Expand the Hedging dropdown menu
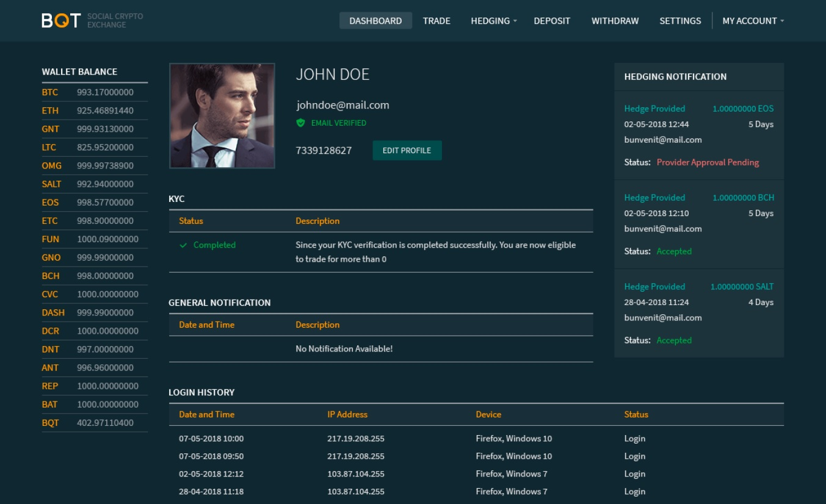826x504 pixels. point(494,21)
